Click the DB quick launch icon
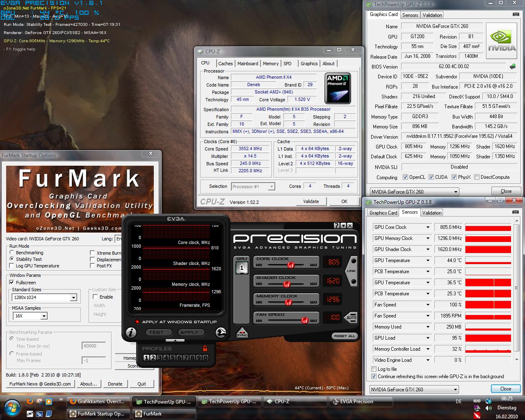 pos(49,413)
